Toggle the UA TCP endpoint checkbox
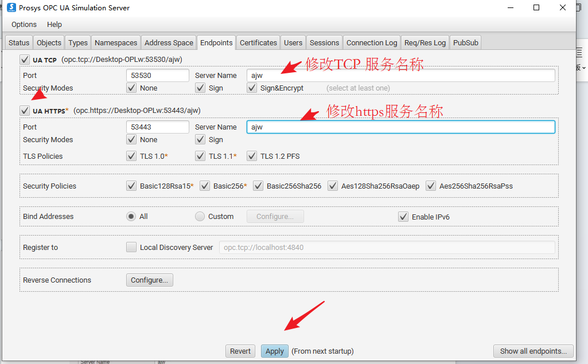Image resolution: width=588 pixels, height=364 pixels. click(x=25, y=60)
